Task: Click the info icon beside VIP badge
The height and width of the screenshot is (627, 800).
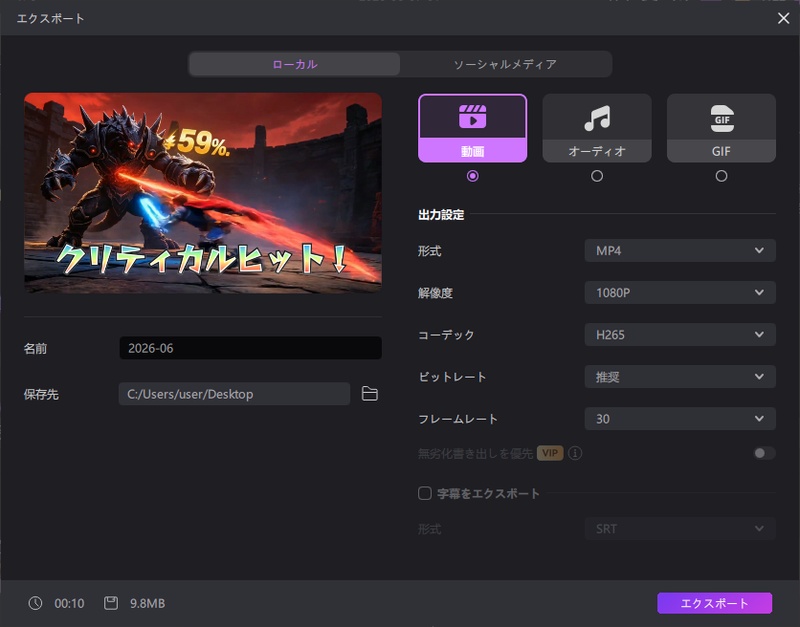Action: [x=575, y=453]
